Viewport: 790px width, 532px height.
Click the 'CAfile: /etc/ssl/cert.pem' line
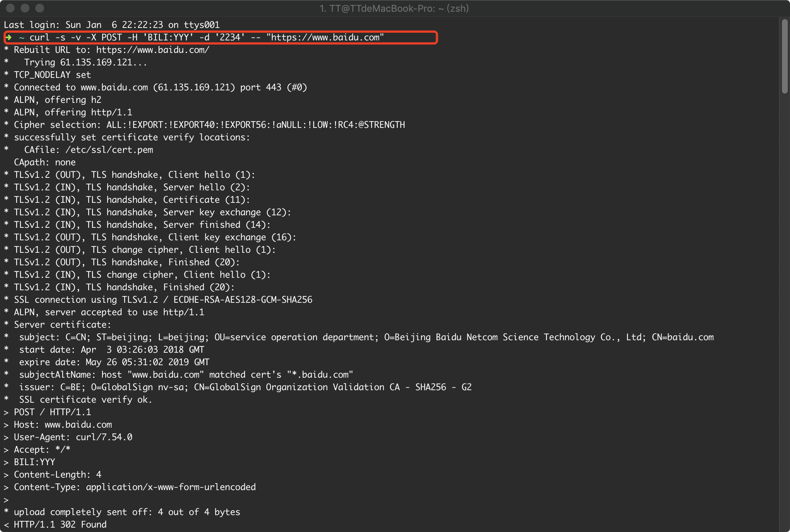pos(78,150)
